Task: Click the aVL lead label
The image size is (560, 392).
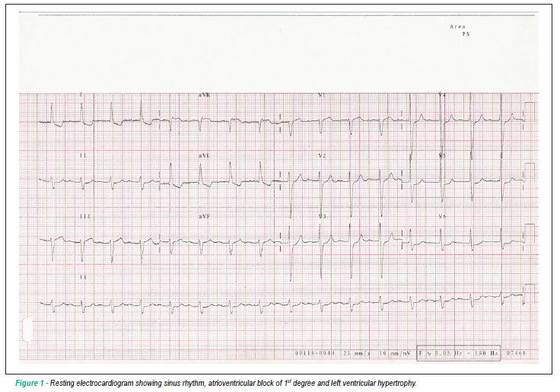Action: (x=204, y=156)
